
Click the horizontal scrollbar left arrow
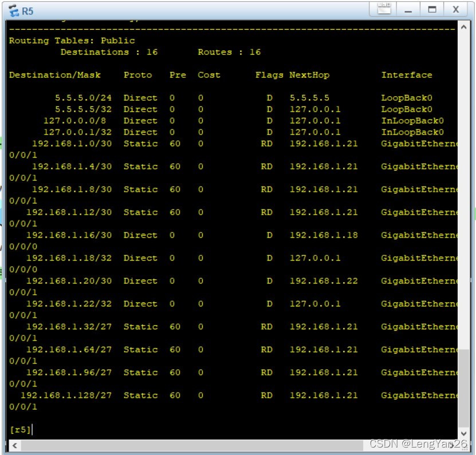pos(14,445)
